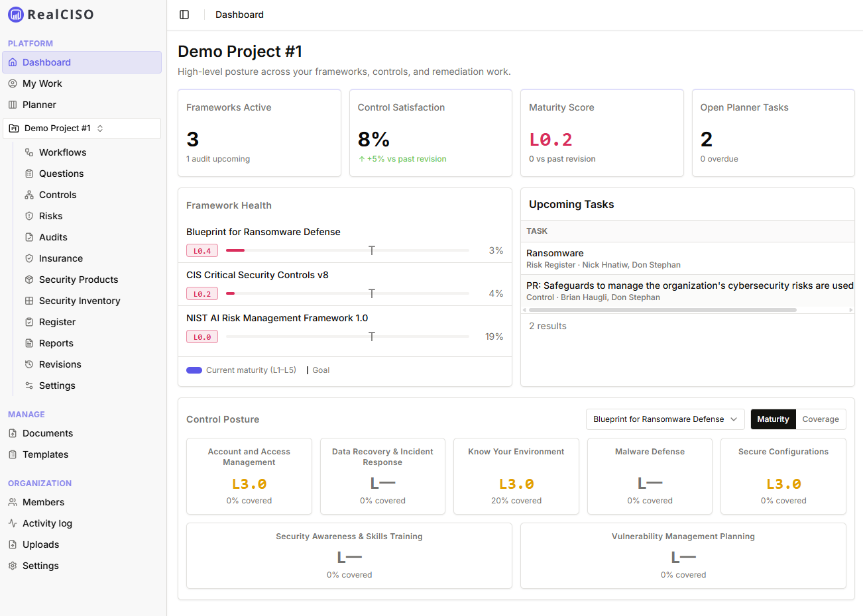
Task: Click the Questions clipboard icon
Action: 29,174
